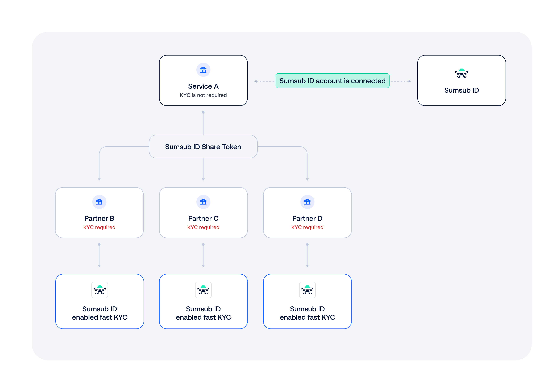555x392 pixels.
Task: Click the 'Sumsub ID' label in the top-right card
Action: 461,90
